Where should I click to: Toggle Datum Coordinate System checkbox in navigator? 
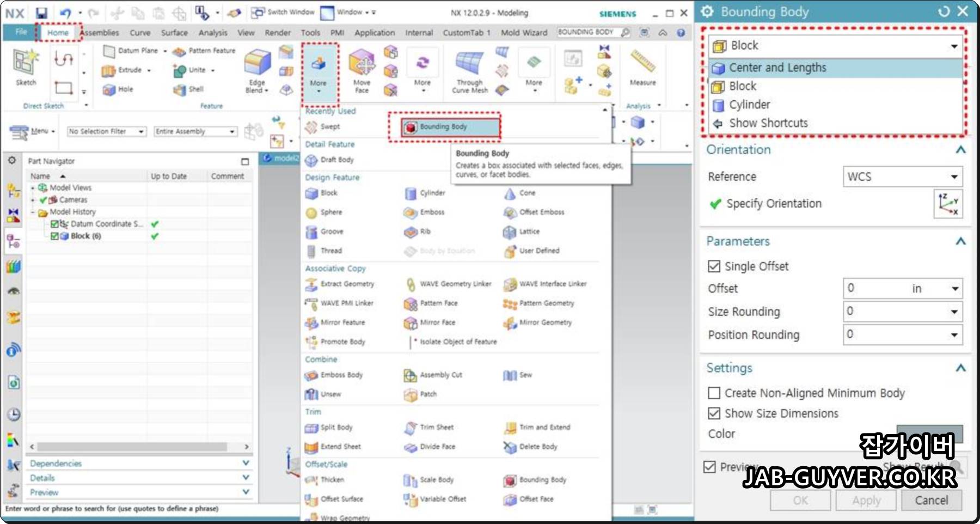tap(54, 224)
